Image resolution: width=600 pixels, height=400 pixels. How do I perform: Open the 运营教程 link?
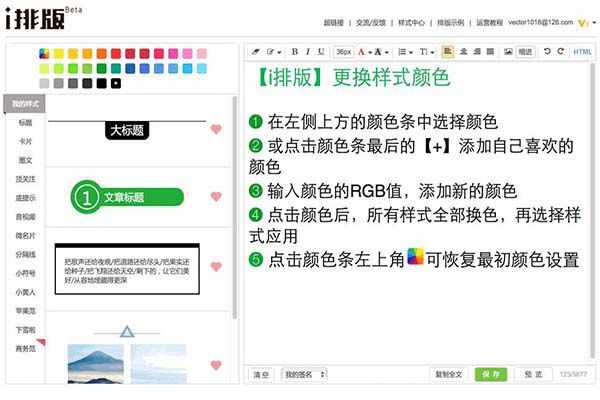tap(489, 23)
